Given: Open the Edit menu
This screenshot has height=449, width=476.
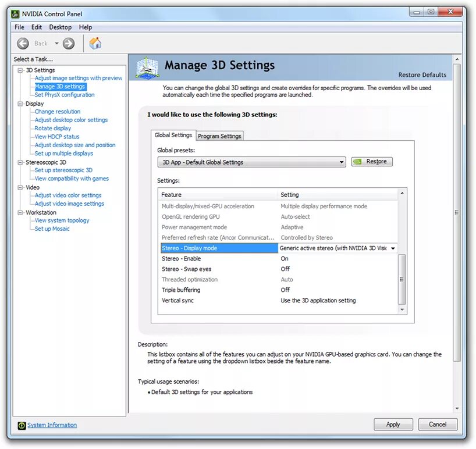Looking at the screenshot, I should tap(37, 27).
